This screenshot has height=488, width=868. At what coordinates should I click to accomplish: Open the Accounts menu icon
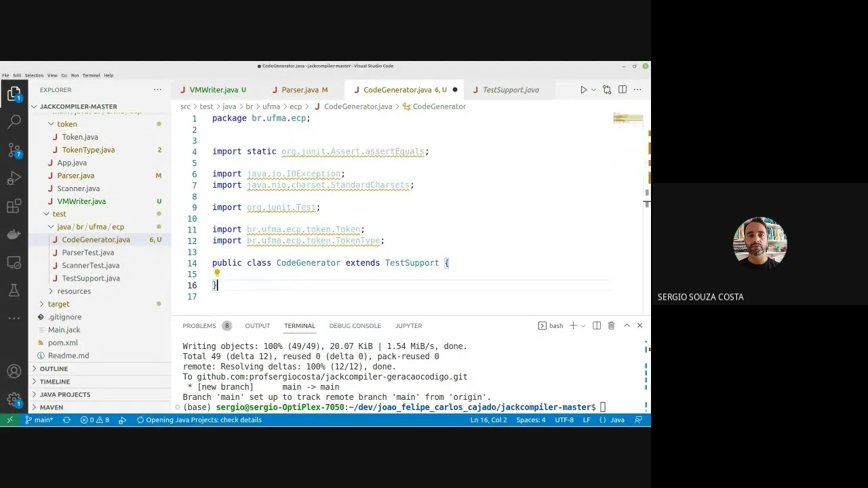pos(14,371)
